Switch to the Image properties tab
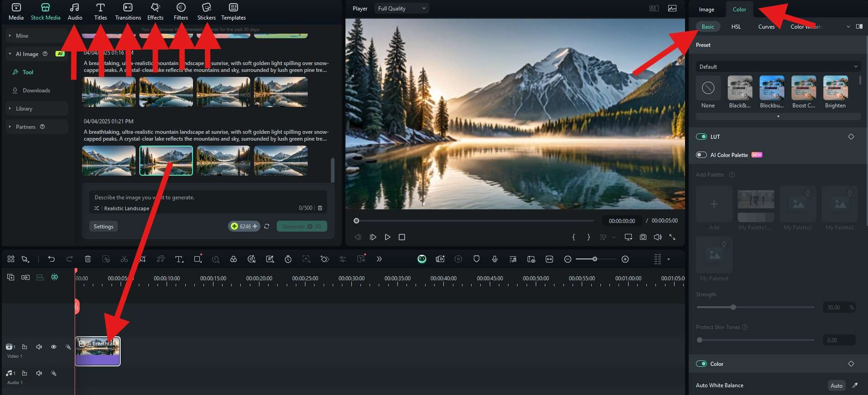Viewport: 868px width, 395px height. [x=706, y=9]
